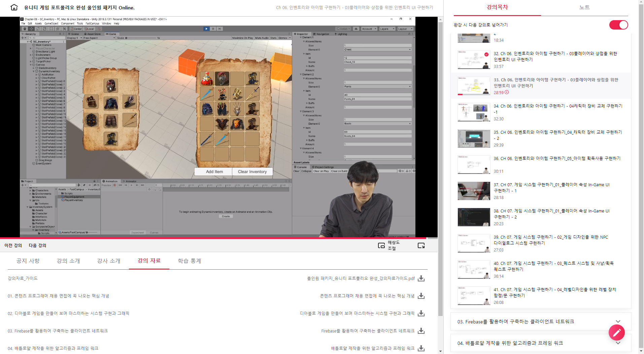The image size is (644, 354).
Task: Click the video resize arrow icon
Action: (x=421, y=245)
